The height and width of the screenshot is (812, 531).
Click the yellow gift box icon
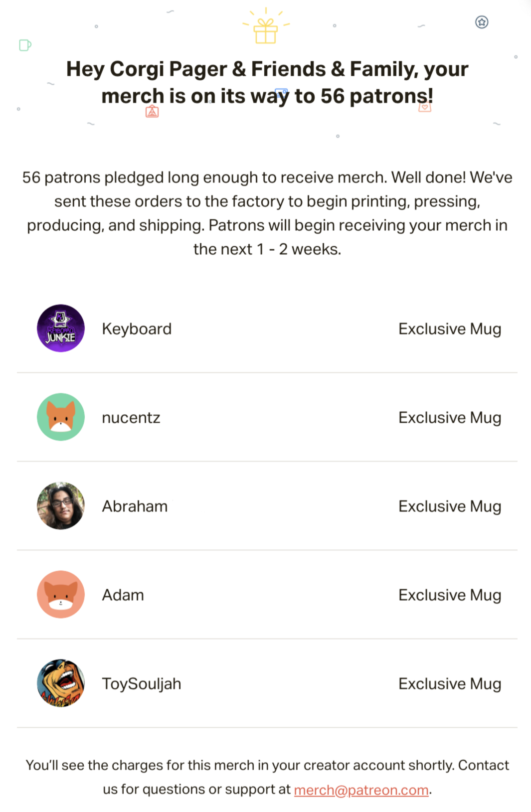coord(265,31)
